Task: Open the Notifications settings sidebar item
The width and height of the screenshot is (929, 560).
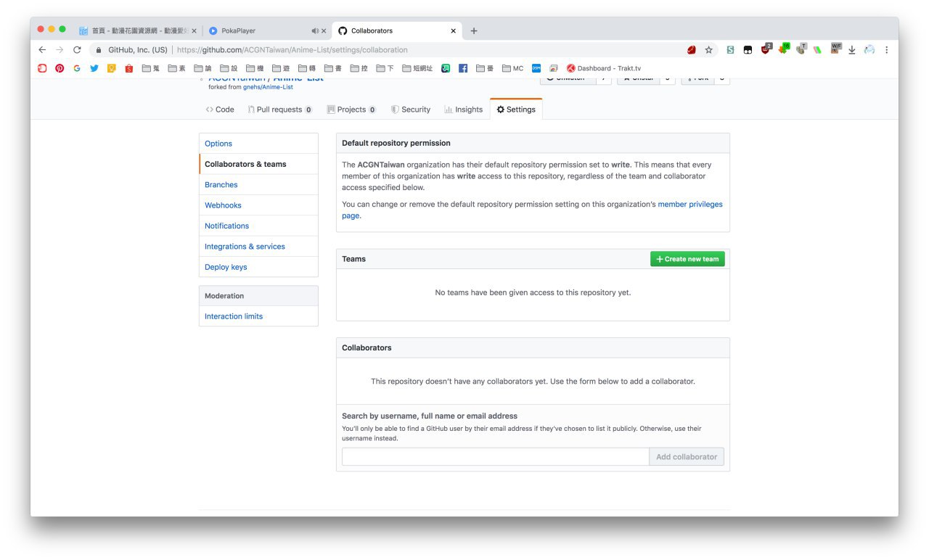Action: click(x=258, y=226)
